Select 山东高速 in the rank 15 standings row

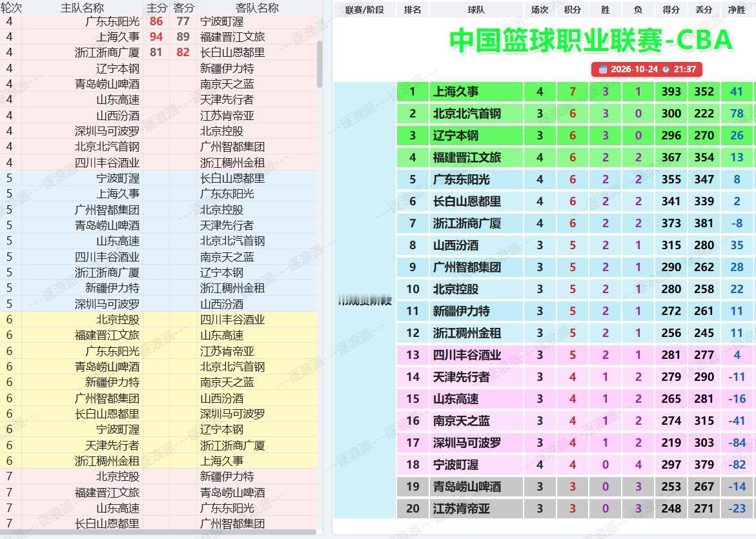pyautogui.click(x=456, y=399)
